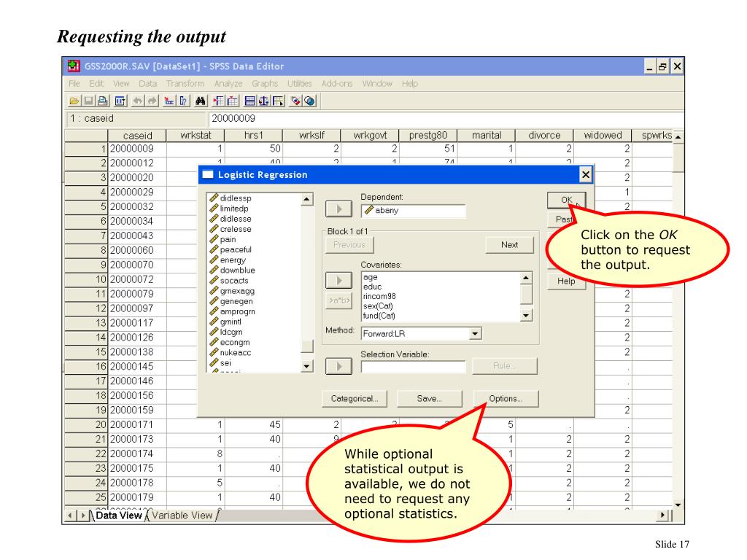Image resolution: width=747 pixels, height=560 pixels.
Task: Toggle the Value Labels tag icon
Action: click(x=295, y=101)
